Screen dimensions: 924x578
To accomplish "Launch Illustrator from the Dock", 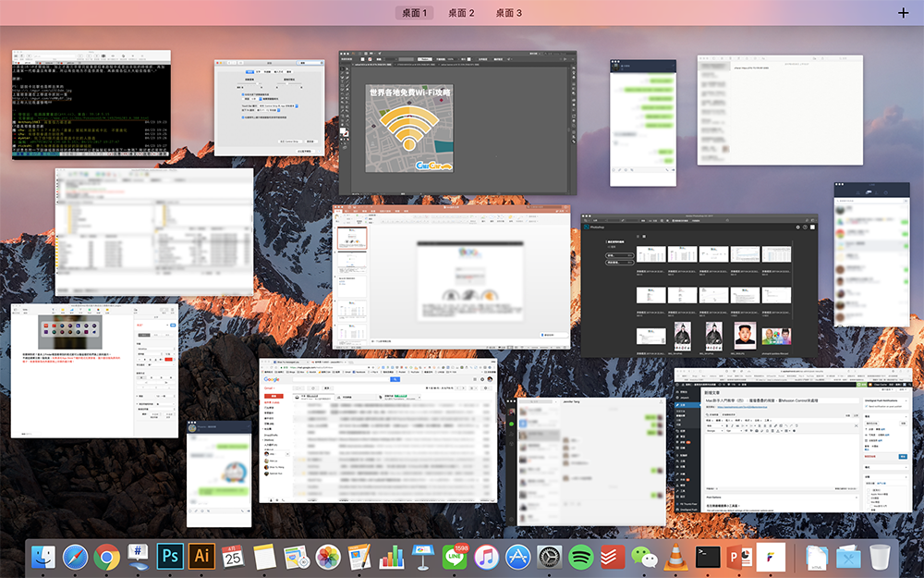I will click(x=201, y=556).
